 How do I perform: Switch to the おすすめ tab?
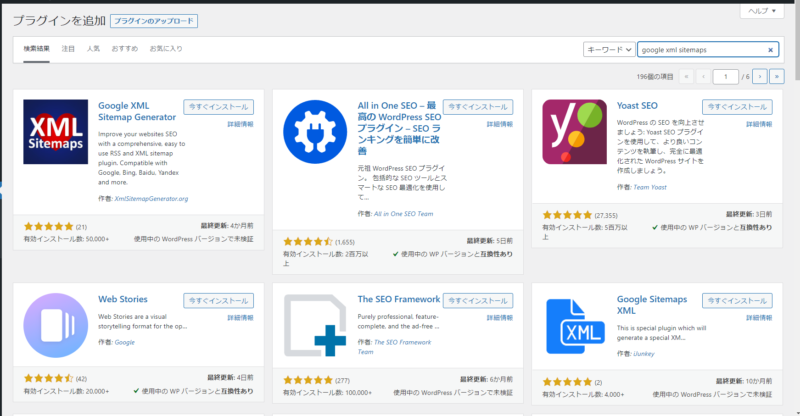(124, 48)
